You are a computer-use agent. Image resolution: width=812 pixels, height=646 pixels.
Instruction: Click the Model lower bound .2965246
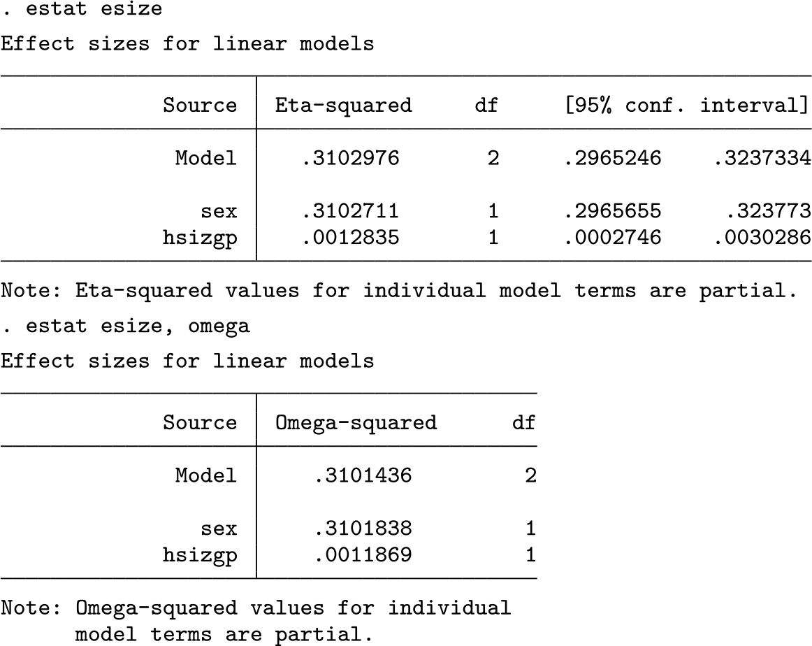tap(611, 159)
